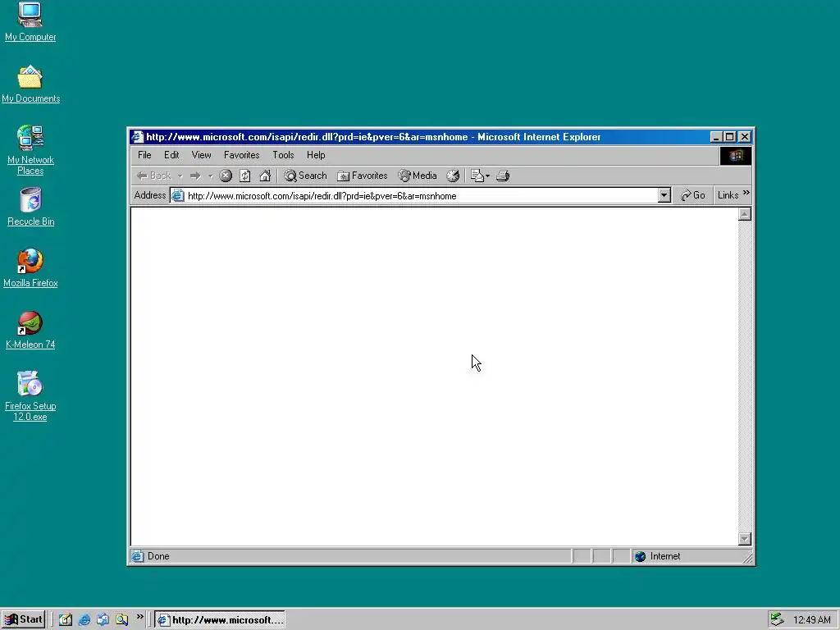Open the Start menu
This screenshot has height=630, width=840.
click(x=23, y=620)
